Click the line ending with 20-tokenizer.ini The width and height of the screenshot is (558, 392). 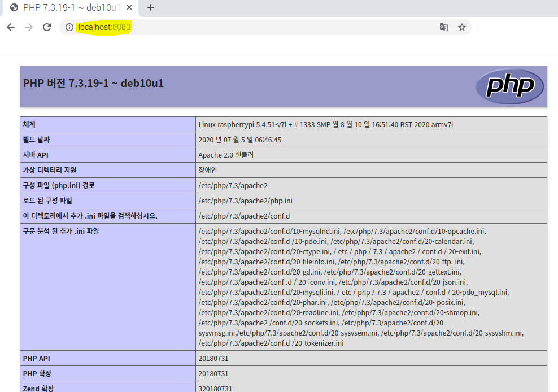pyautogui.click(x=271, y=343)
